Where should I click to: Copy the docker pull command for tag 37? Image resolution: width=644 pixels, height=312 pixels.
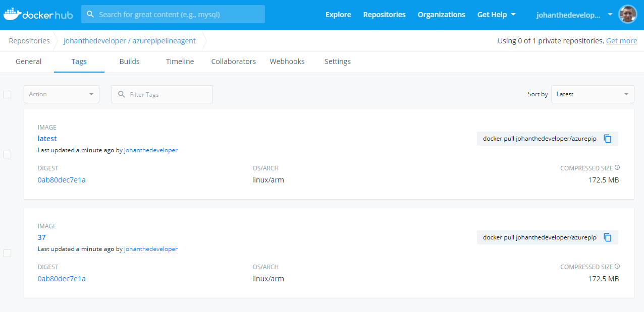(608, 237)
